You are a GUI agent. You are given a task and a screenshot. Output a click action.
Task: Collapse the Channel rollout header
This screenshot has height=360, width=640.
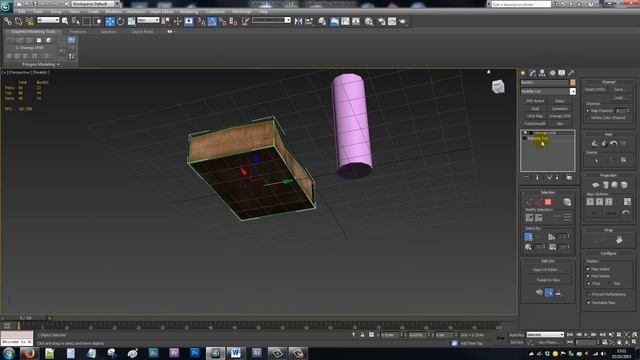608,82
